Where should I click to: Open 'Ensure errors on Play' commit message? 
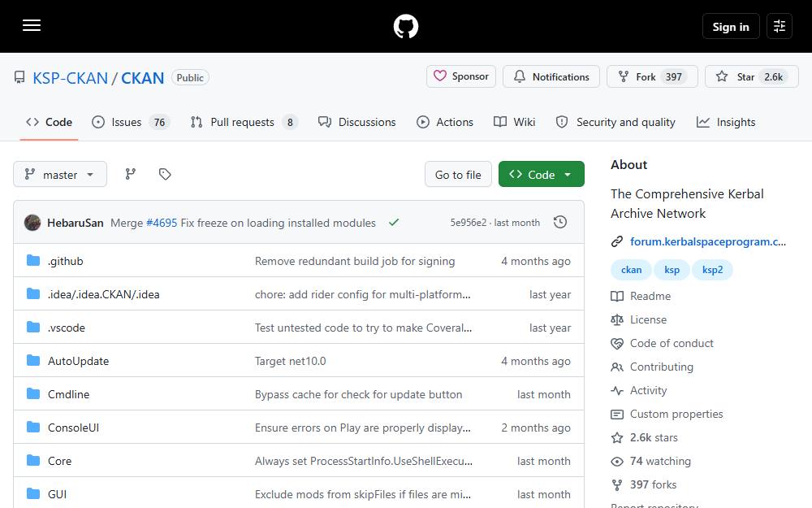point(362,428)
